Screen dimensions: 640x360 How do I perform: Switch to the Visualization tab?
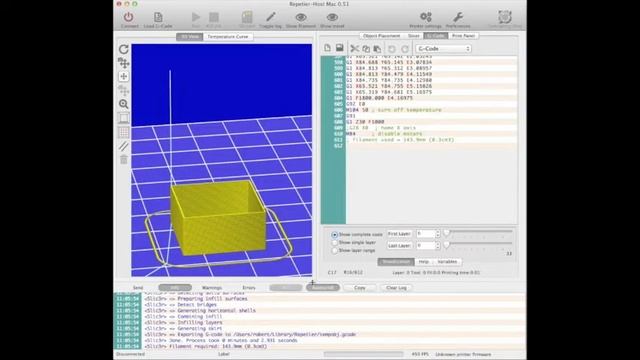[x=396, y=262]
